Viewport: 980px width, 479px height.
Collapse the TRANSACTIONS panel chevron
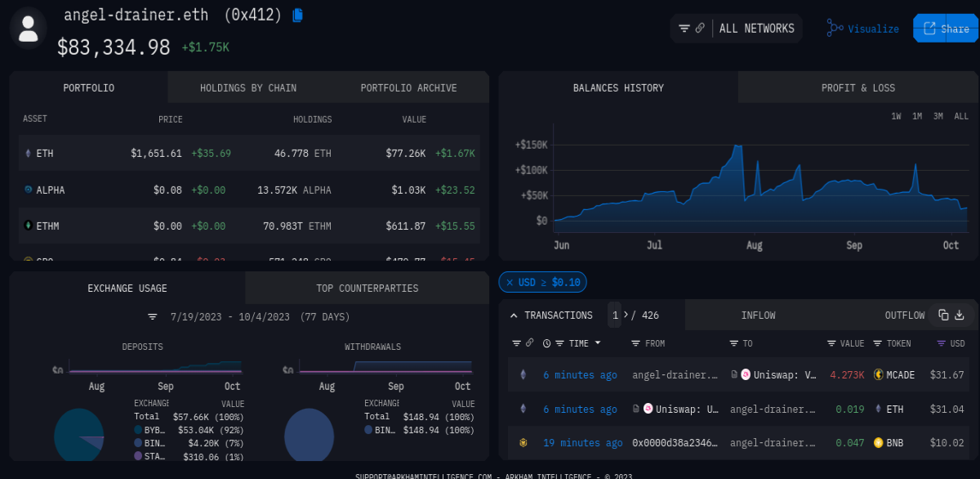514,316
